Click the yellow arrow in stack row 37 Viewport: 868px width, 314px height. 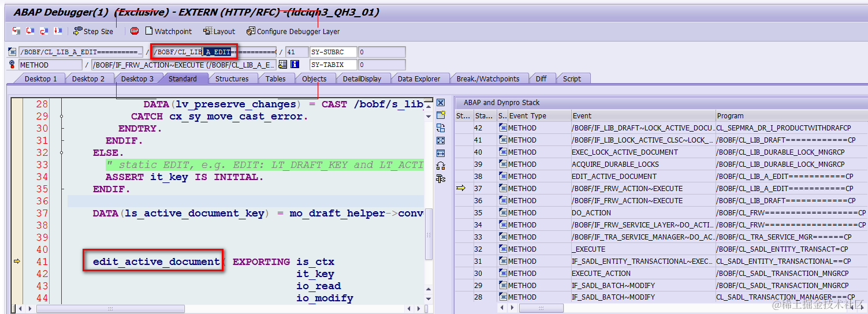[x=461, y=188]
